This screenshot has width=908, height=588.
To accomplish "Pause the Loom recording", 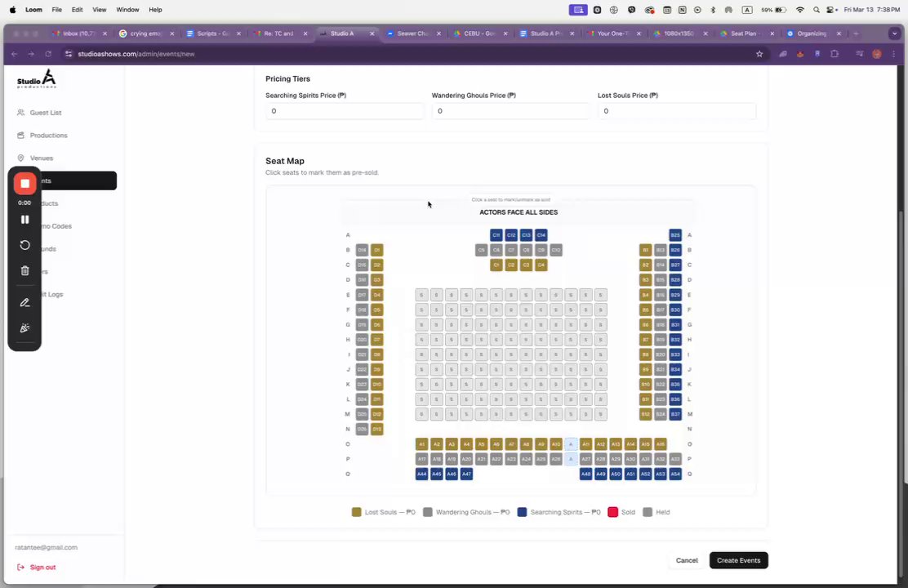I will pyautogui.click(x=24, y=220).
